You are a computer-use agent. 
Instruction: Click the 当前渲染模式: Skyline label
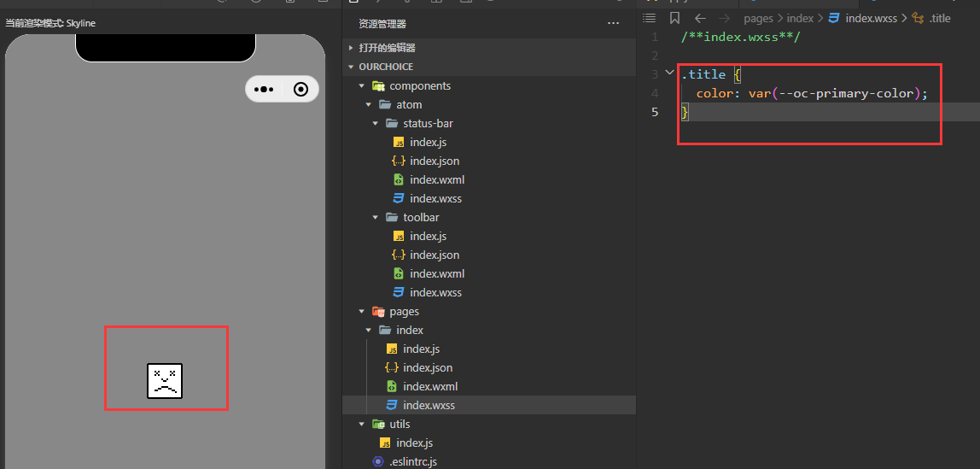pos(50,23)
